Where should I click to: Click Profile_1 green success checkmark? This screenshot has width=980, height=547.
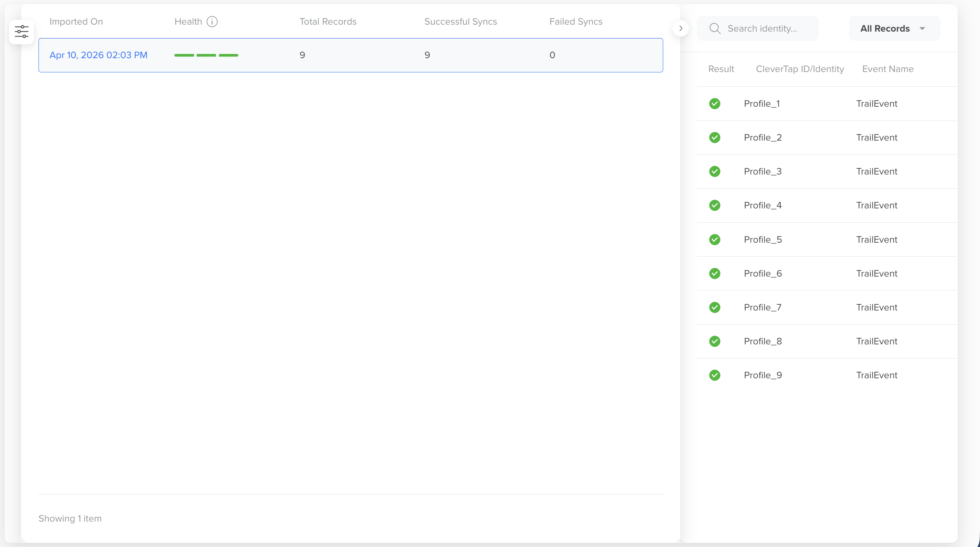(x=715, y=104)
